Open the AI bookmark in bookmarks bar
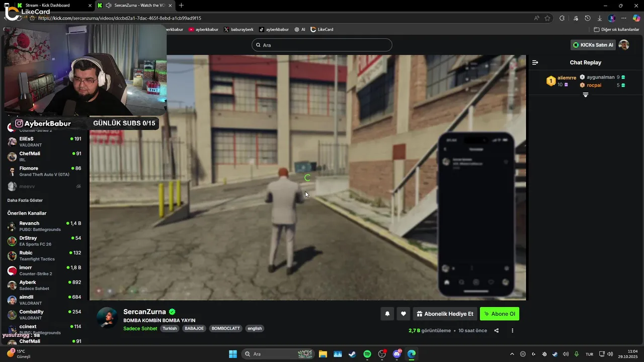644x362 pixels. coord(300,29)
